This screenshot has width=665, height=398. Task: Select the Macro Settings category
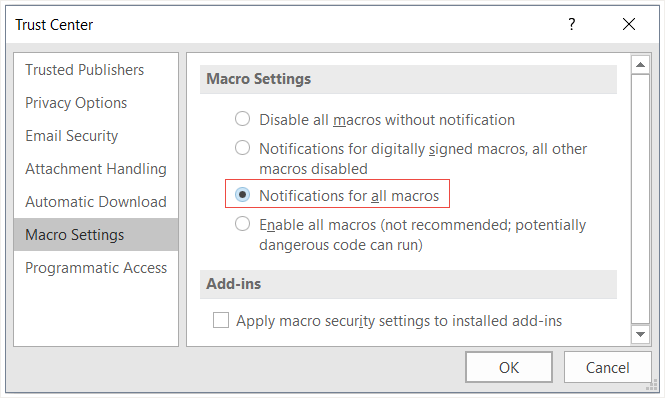tap(96, 235)
